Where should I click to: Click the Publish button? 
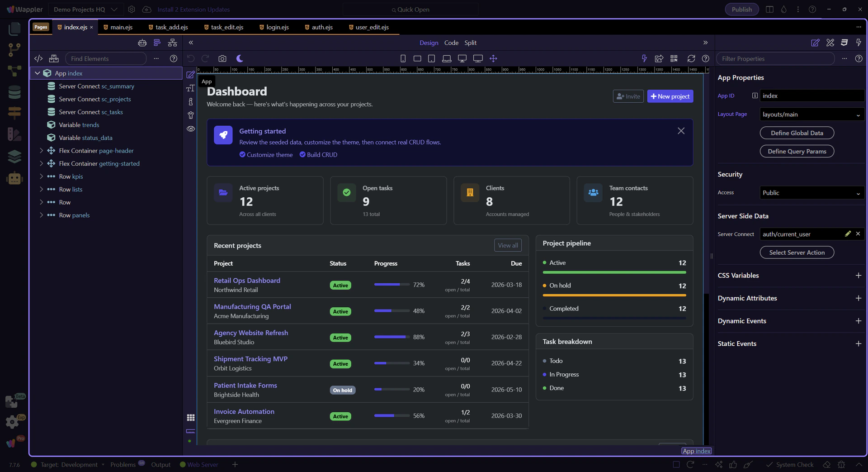741,10
